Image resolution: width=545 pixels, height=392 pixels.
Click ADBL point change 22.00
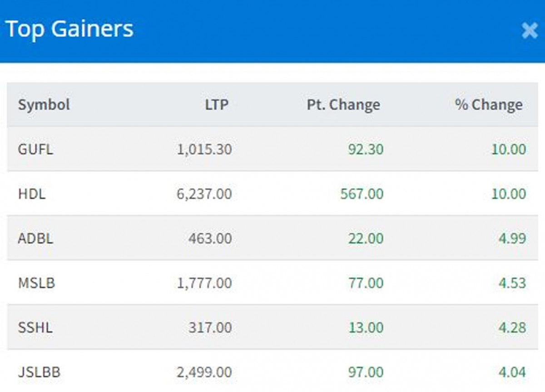[366, 238]
